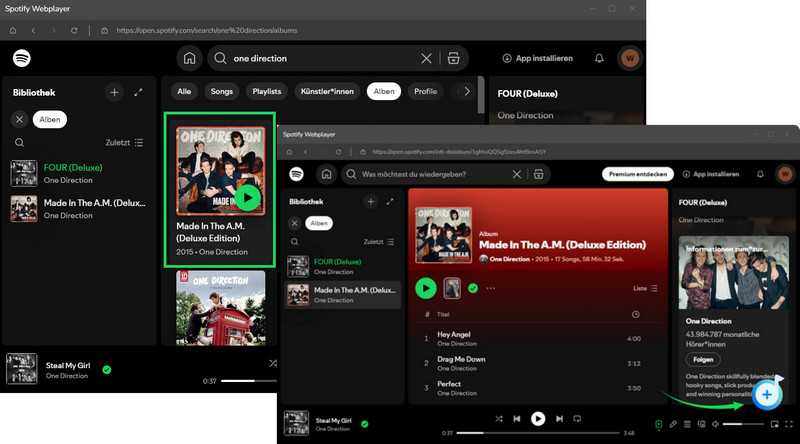The height and width of the screenshot is (444, 800).
Task: Open Liste view dropdown on album page
Action: (645, 288)
